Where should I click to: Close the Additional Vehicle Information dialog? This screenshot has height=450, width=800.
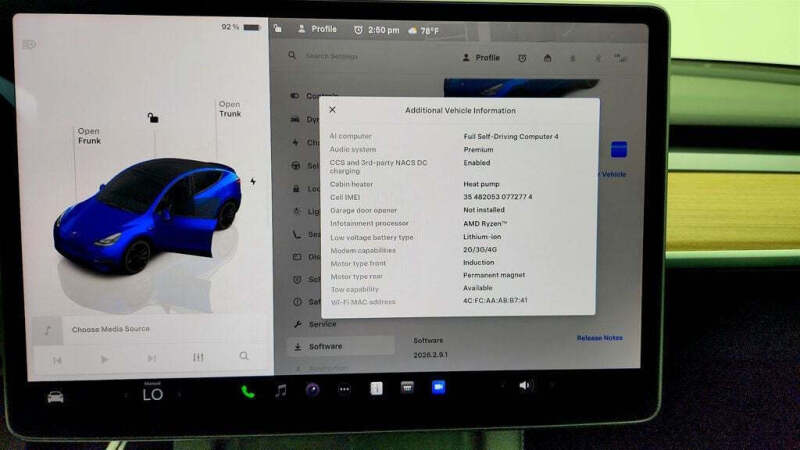tap(333, 110)
